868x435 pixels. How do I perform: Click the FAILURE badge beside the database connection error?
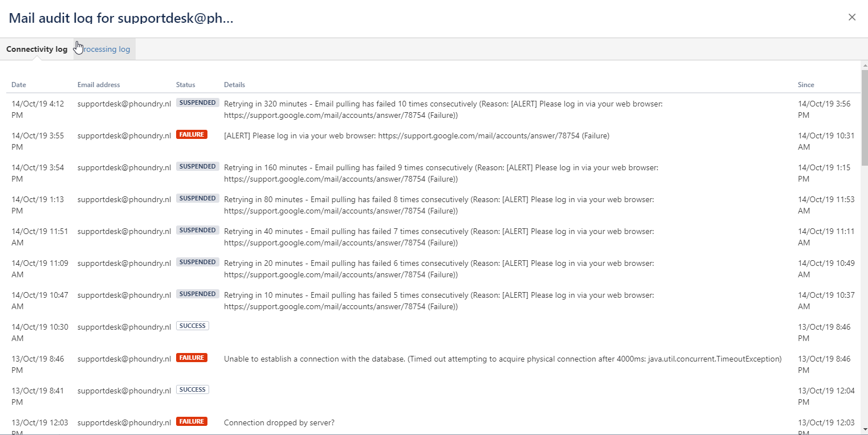191,358
